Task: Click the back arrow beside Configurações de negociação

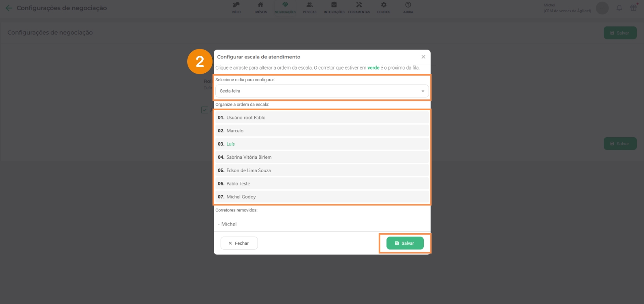Action: [x=9, y=8]
